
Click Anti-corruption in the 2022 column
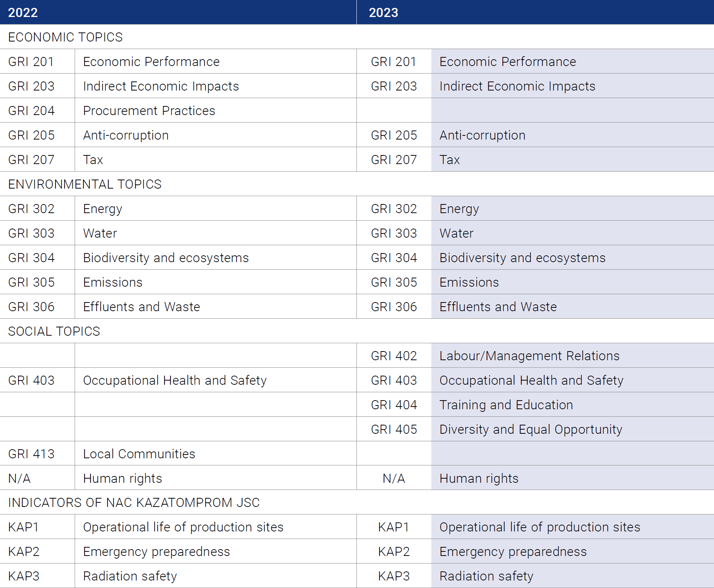[126, 135]
